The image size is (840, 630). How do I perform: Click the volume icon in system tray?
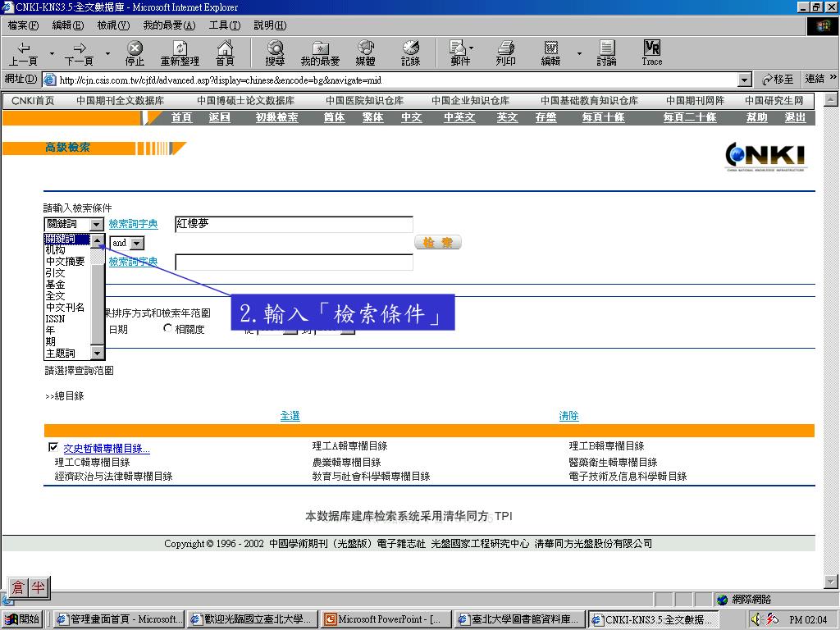tap(756, 619)
